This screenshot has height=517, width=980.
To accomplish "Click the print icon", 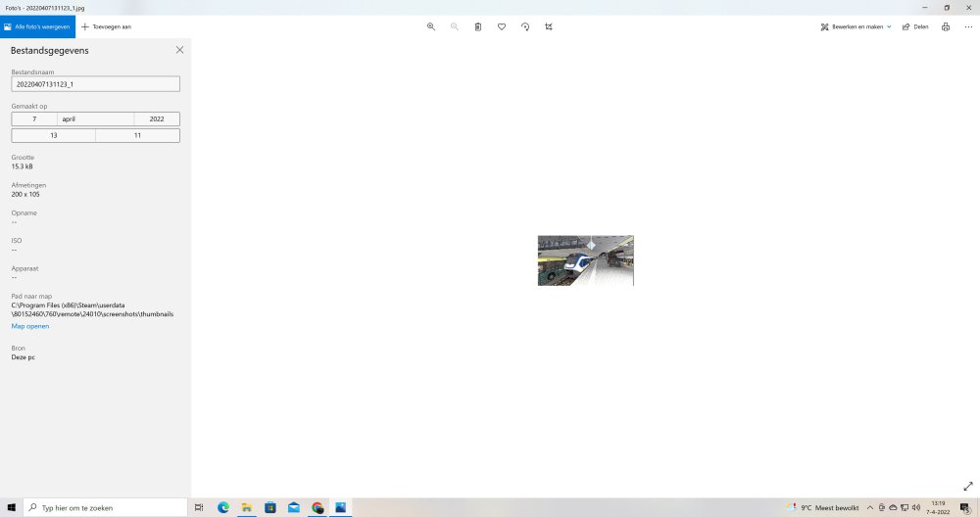I will pyautogui.click(x=946, y=26).
